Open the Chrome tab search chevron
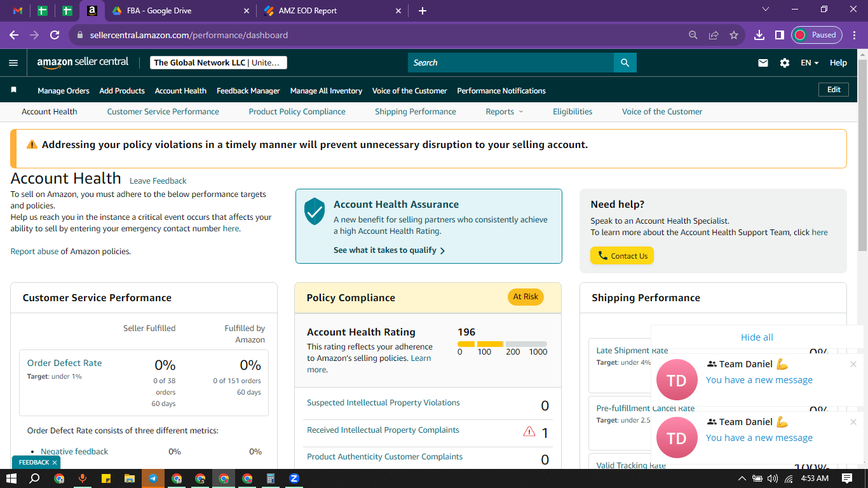The image size is (868, 488). pos(766,10)
